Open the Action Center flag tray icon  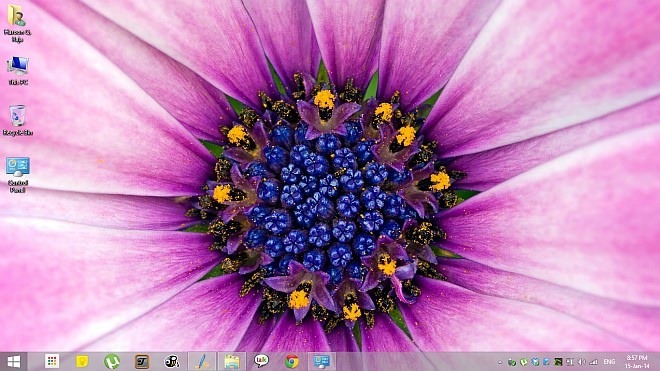click(x=570, y=362)
